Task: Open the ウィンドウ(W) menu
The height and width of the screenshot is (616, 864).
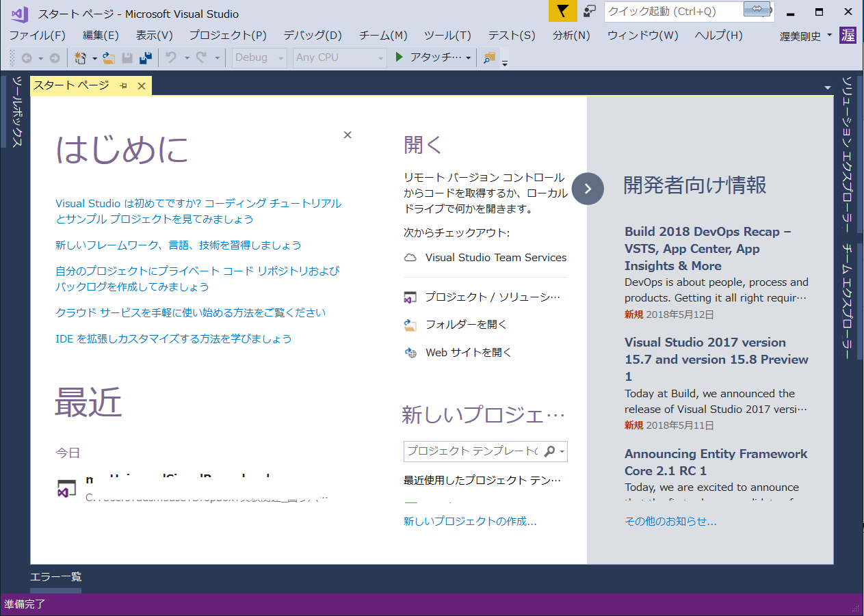Action: [x=643, y=36]
